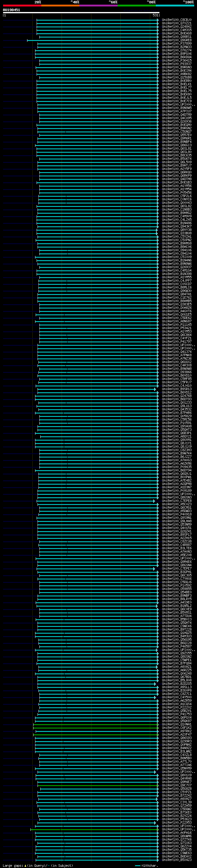Select hit UniRef100_P41797

pos(176,342)
